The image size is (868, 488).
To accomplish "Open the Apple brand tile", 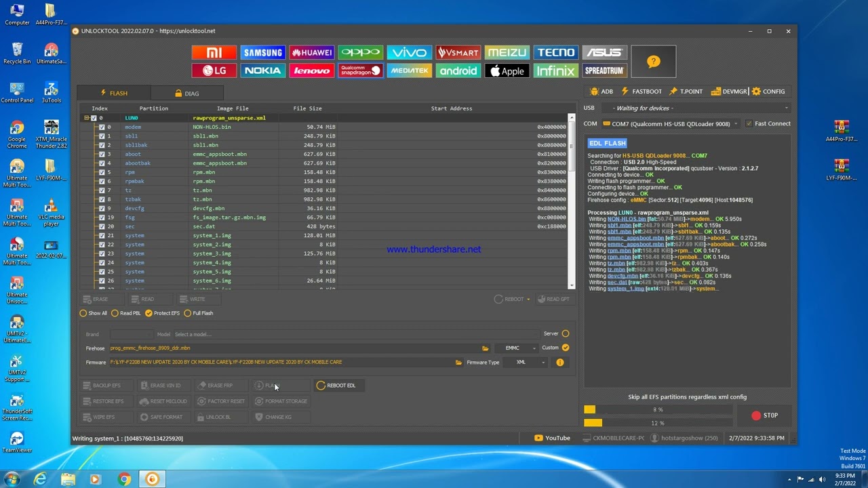I will (x=507, y=70).
